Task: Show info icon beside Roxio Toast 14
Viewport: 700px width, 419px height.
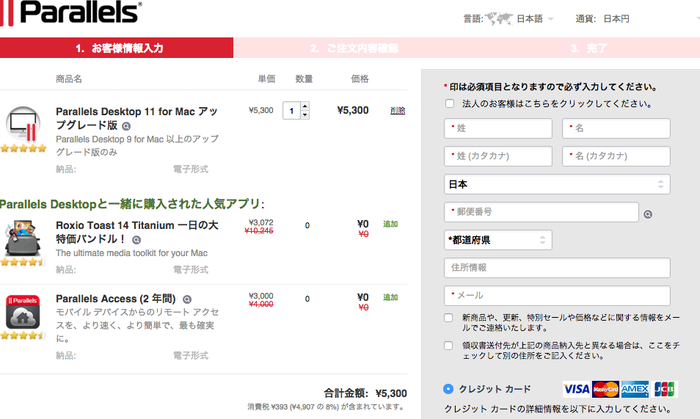Action: [137, 240]
